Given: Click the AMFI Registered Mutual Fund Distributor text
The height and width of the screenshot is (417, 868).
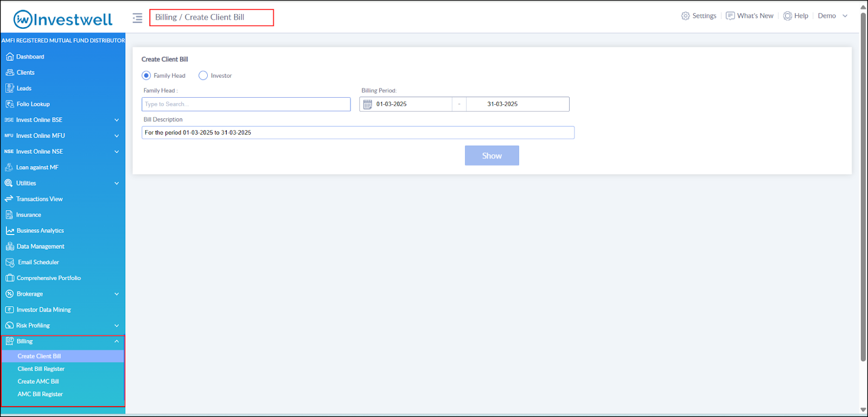Looking at the screenshot, I should point(63,40).
